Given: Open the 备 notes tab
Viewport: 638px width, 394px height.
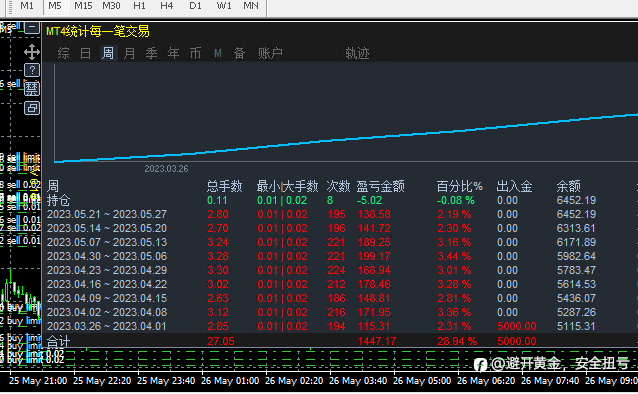Looking at the screenshot, I should (x=239, y=53).
